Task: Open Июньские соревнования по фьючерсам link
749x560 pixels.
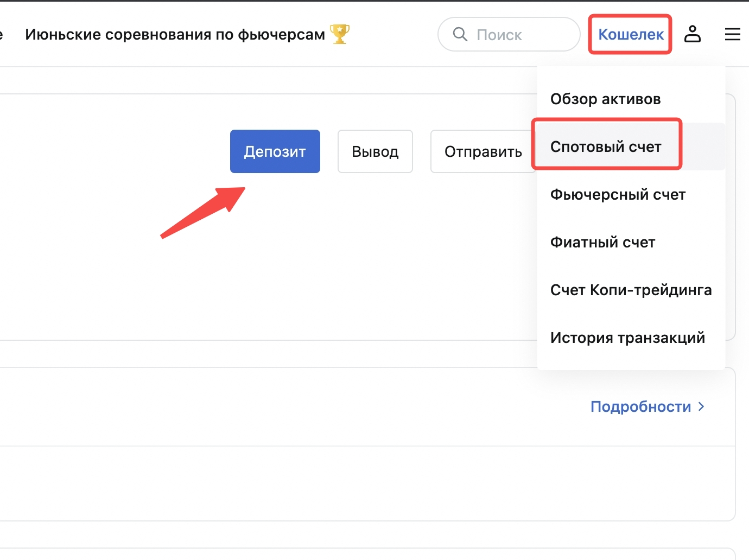Action: click(x=175, y=34)
